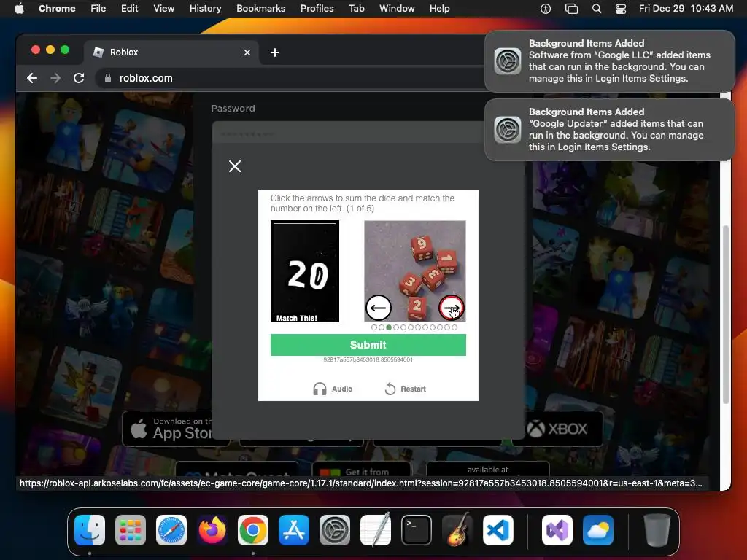Open Google Chrome from the Dock
The width and height of the screenshot is (747, 560).
253,530
